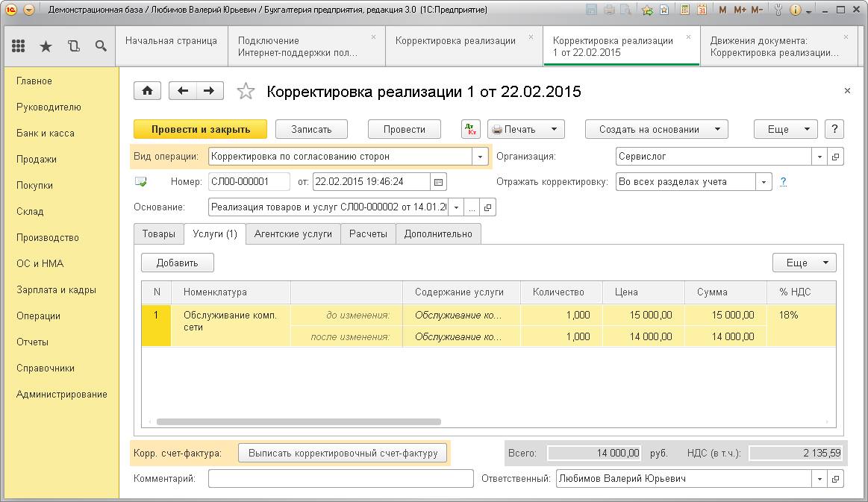This screenshot has width=868, height=502.
Task: Click the M+ memory add button
Action: click(740, 10)
